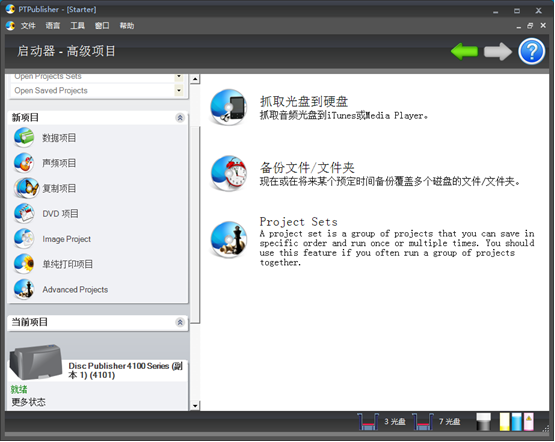Expand Open Saved Projects dropdown
This screenshot has width=555, height=442.
click(179, 91)
